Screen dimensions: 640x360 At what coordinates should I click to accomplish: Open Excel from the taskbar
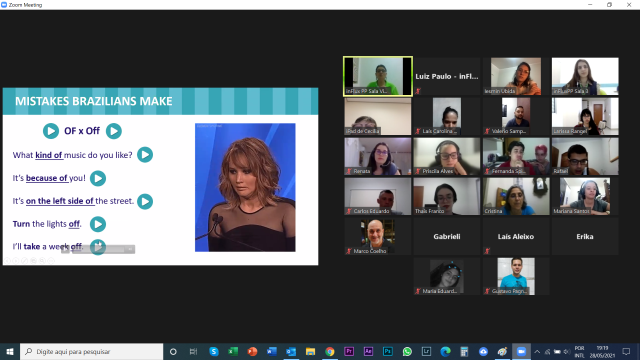click(x=233, y=351)
